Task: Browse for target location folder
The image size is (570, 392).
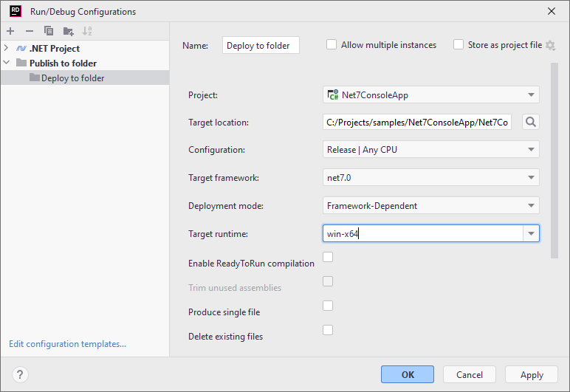Action: point(530,122)
